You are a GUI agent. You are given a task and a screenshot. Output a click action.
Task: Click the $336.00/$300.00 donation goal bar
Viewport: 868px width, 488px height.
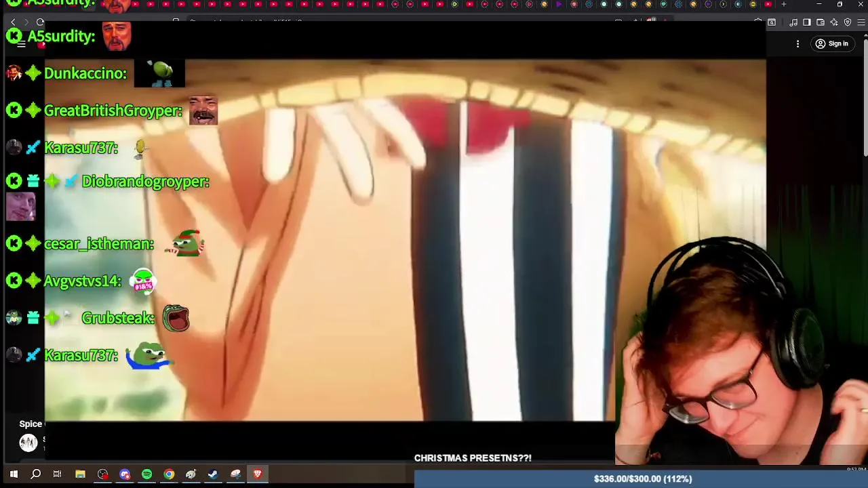click(x=641, y=479)
